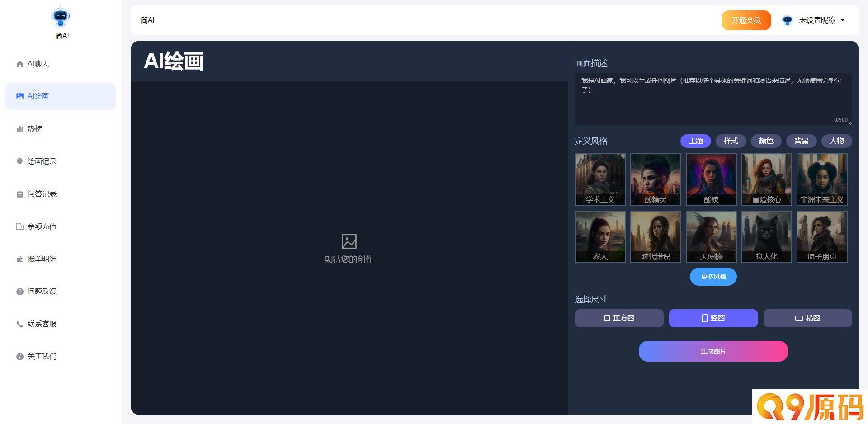The height and width of the screenshot is (424, 868).
Task: Switch to the 样式 style tab
Action: point(731,141)
